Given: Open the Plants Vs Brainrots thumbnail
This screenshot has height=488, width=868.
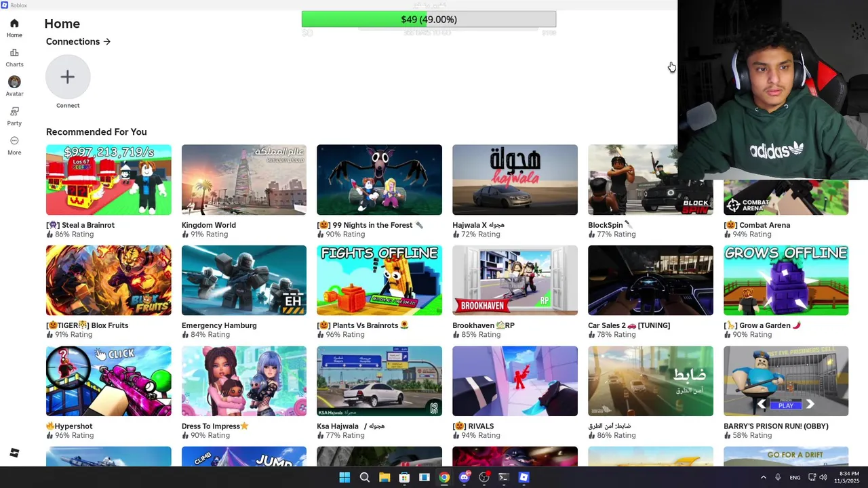Looking at the screenshot, I should 379,281.
